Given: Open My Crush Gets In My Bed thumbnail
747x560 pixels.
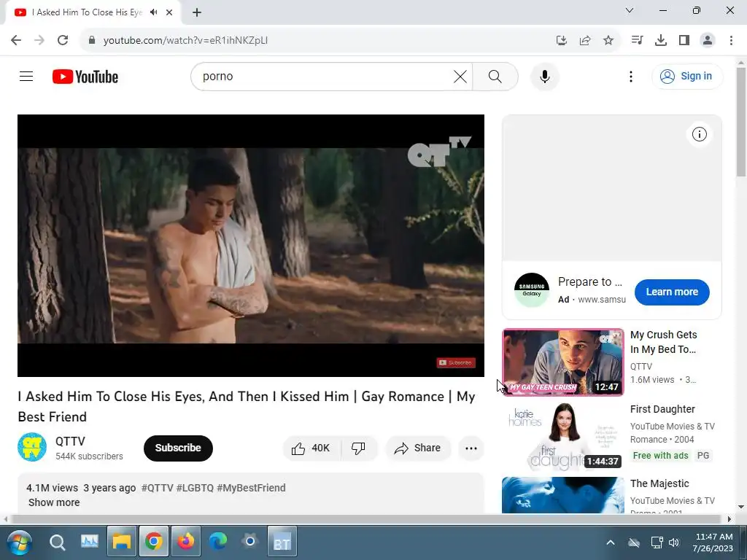Looking at the screenshot, I should 562,362.
